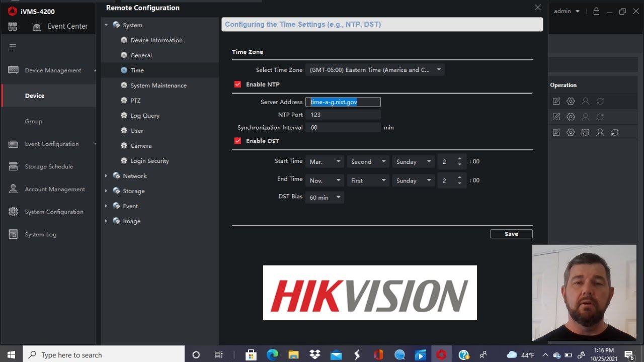
Task: Expand the Image tree node
Action: tap(106, 221)
